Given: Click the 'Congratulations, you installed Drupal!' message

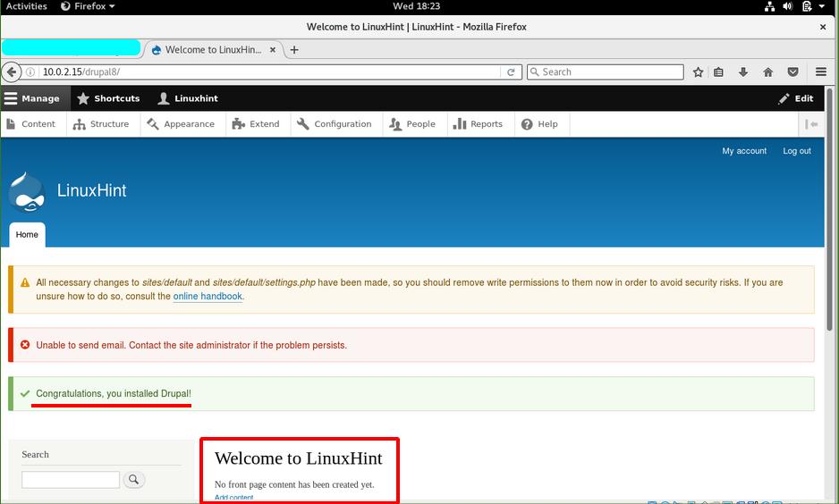Looking at the screenshot, I should 113,393.
